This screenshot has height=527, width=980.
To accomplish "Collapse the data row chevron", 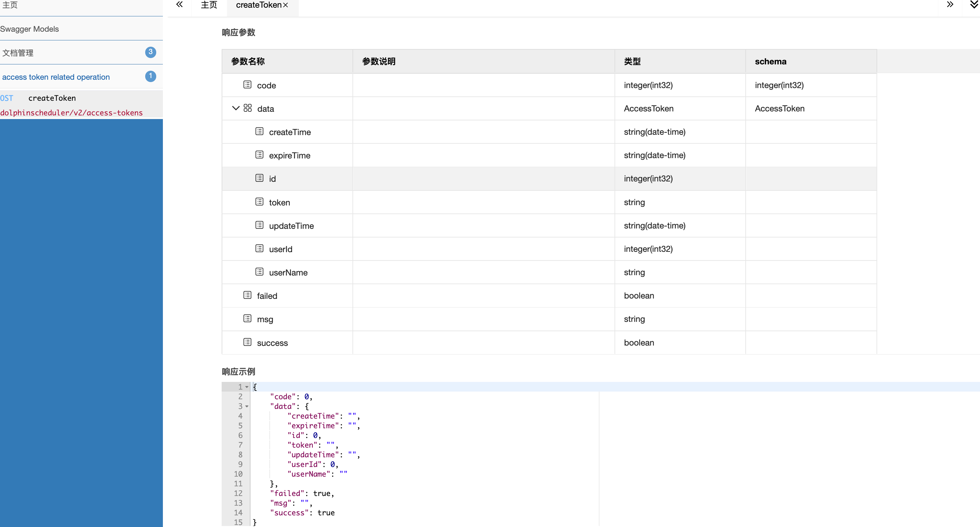I will [x=236, y=108].
